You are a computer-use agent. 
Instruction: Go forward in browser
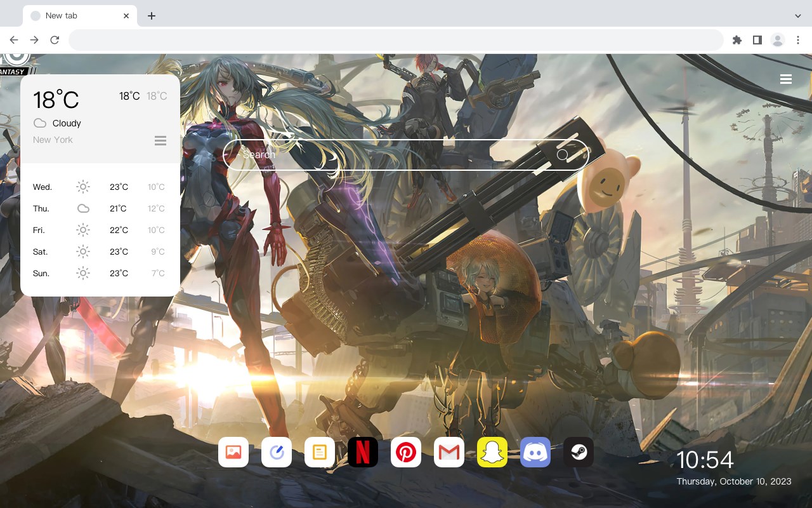34,40
